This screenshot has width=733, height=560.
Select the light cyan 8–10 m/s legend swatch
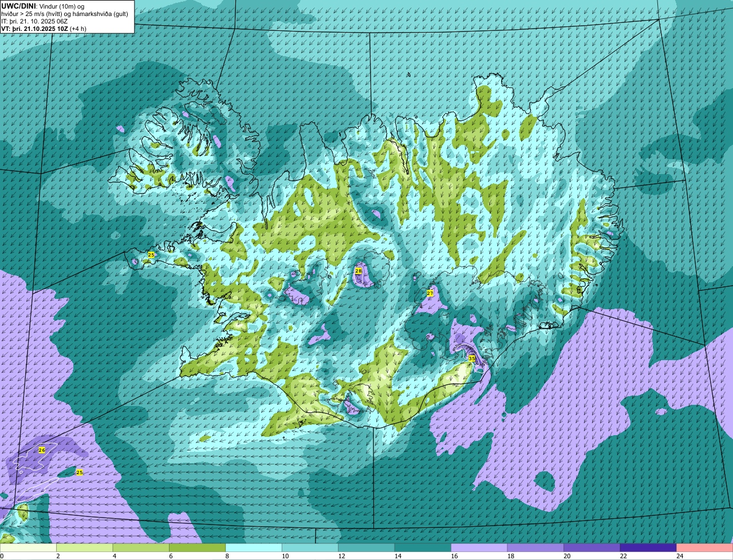point(254,547)
